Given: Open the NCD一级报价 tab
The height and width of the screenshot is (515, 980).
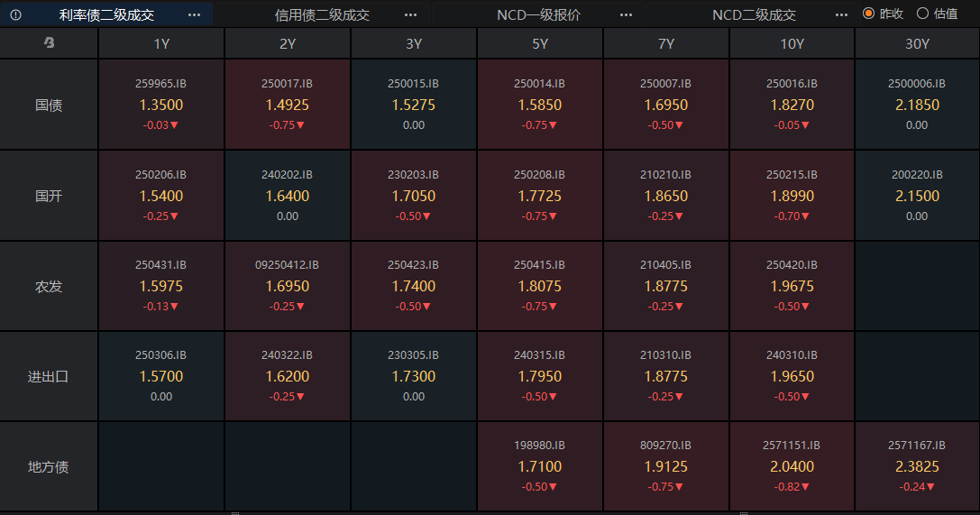Looking at the screenshot, I should tap(538, 14).
